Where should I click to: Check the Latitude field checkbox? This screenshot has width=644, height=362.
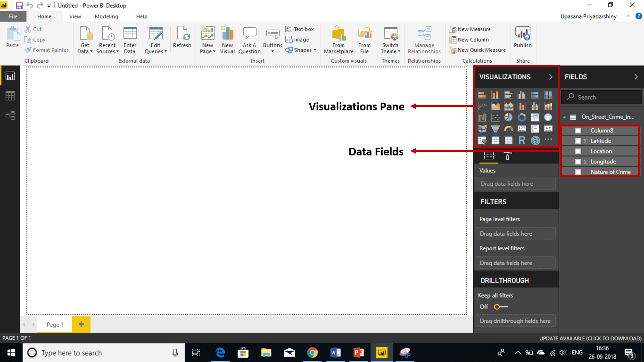click(578, 141)
